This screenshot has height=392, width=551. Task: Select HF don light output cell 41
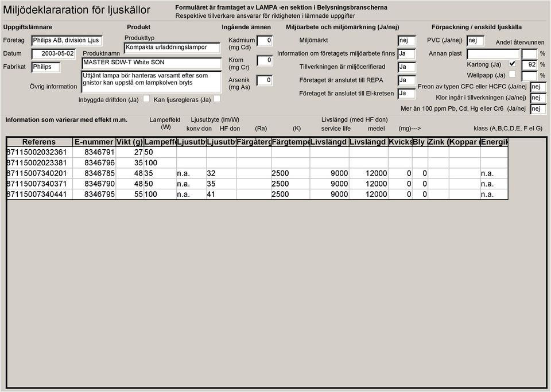tap(221, 194)
